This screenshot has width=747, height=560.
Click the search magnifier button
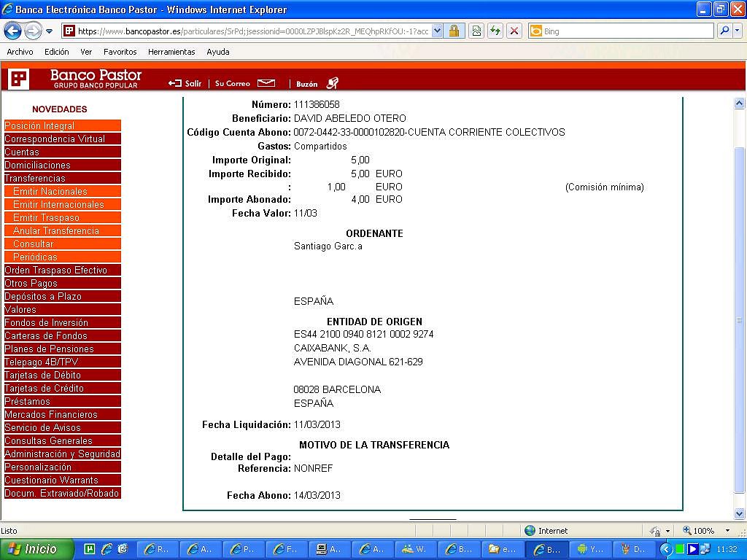724,31
